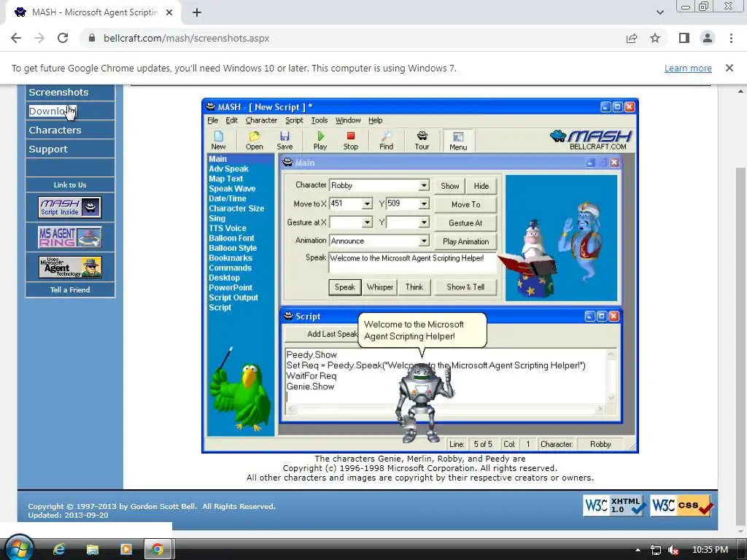Open File Explorer from the taskbar
The height and width of the screenshot is (560, 747).
click(93, 550)
